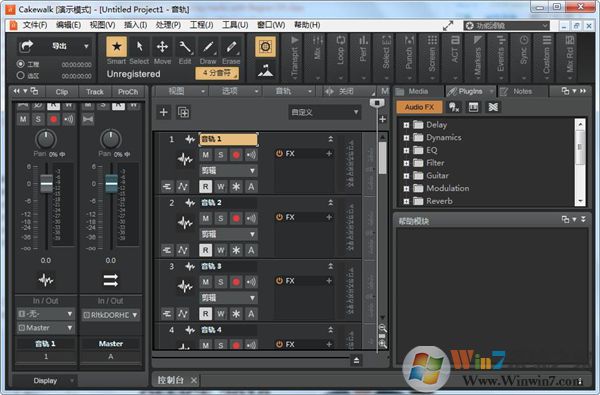
Task: Expand the Dynamics plugin folder
Action: click(406, 137)
